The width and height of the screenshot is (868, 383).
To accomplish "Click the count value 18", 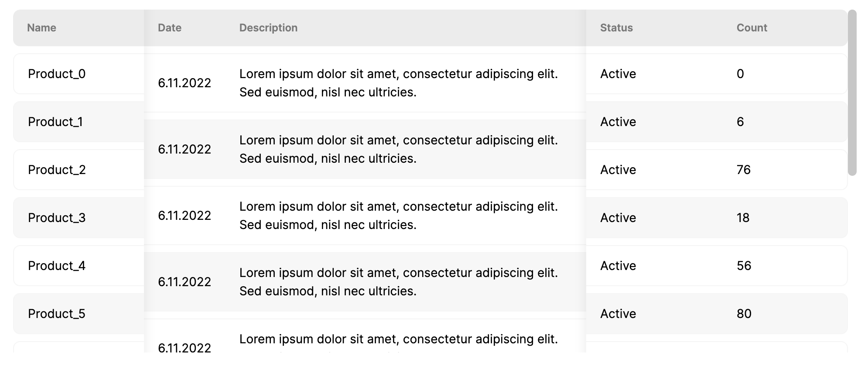I will pos(743,218).
